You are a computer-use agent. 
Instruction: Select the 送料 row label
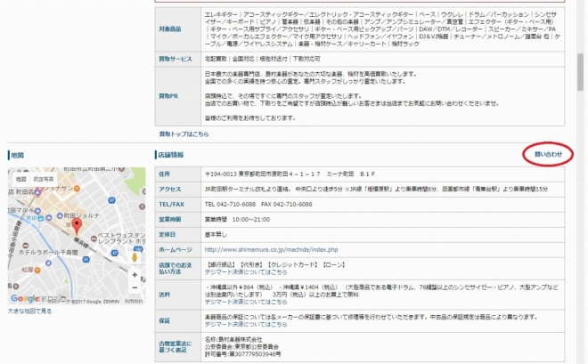coord(164,295)
